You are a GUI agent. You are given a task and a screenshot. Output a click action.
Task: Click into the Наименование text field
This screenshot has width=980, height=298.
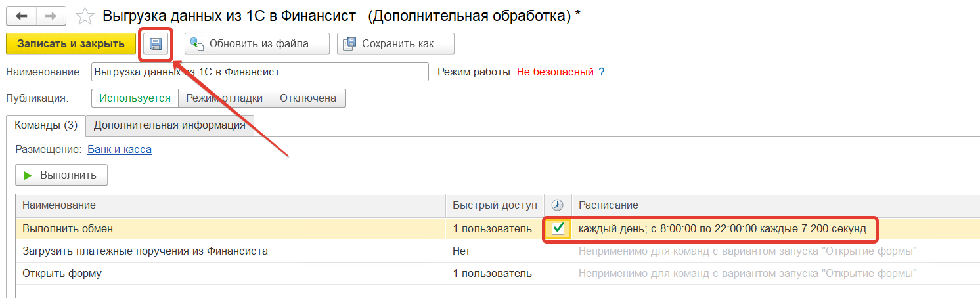(x=259, y=72)
